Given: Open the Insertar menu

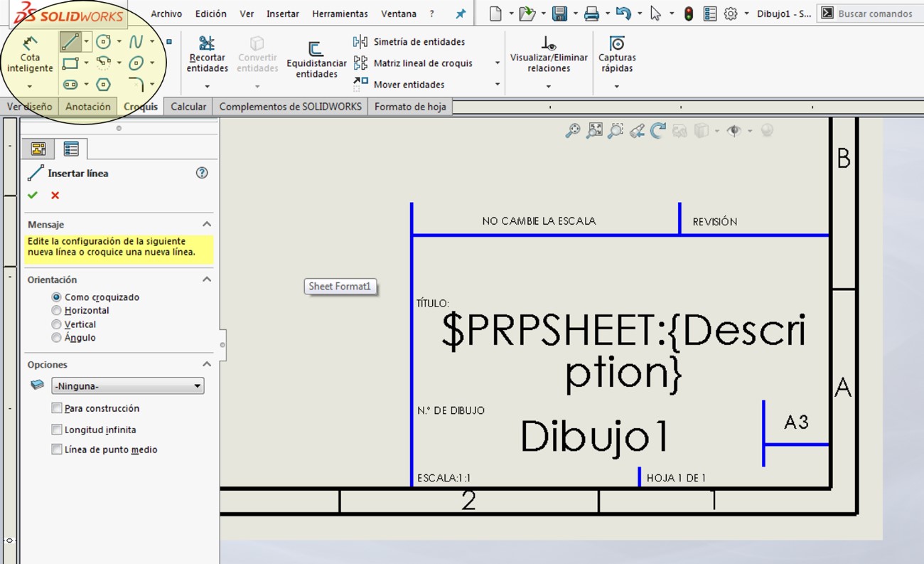Looking at the screenshot, I should tap(283, 14).
